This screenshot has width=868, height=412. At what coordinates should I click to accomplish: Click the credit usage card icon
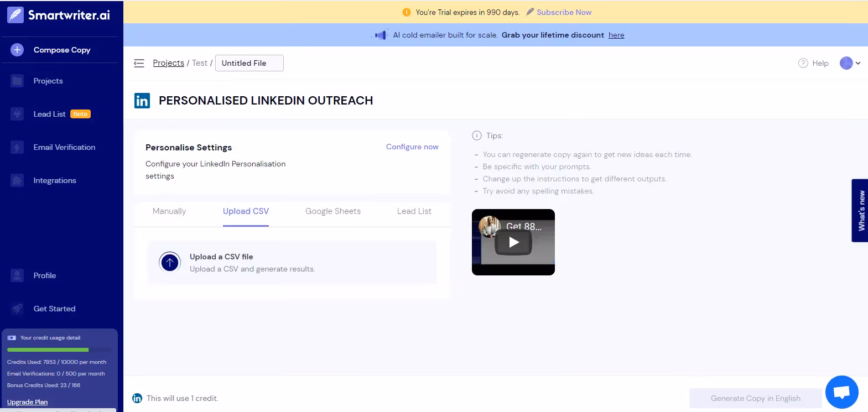tap(12, 338)
